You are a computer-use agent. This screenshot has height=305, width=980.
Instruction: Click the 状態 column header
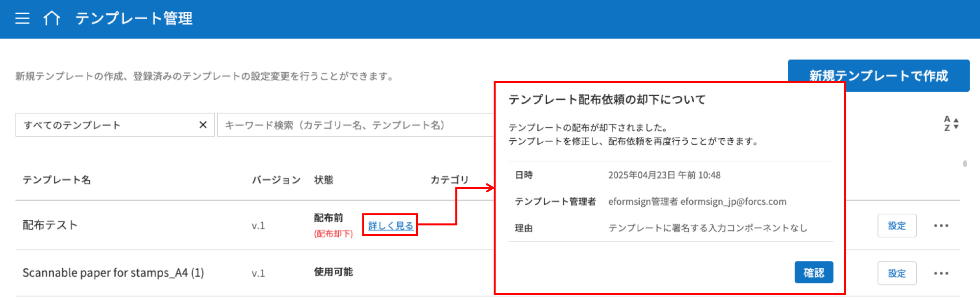click(x=324, y=180)
